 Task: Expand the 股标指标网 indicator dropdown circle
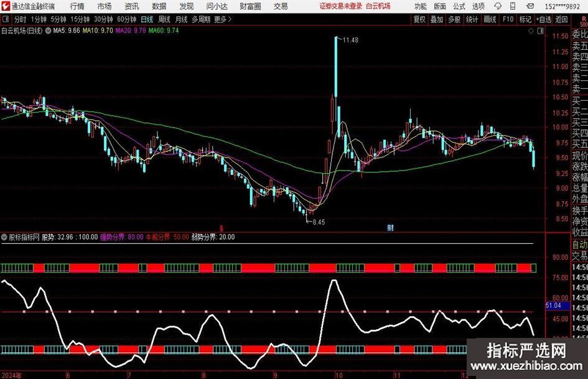(4, 237)
